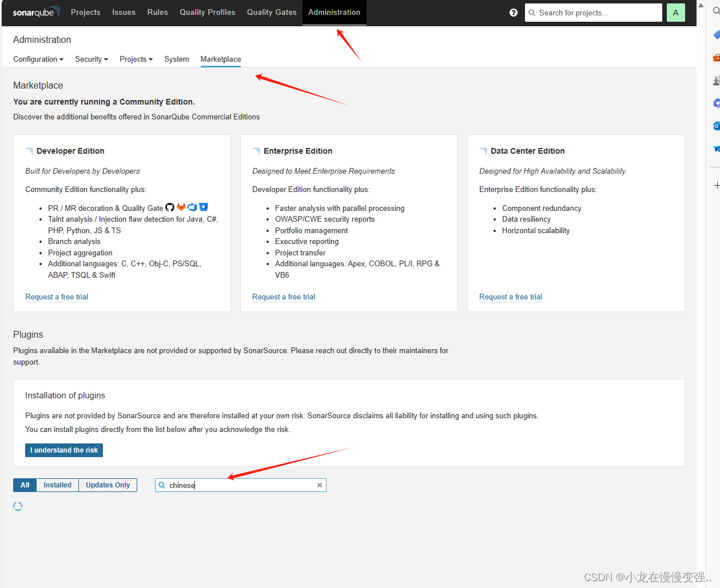
Task: Request a free trial for Data Center Edition
Action: pyautogui.click(x=511, y=297)
